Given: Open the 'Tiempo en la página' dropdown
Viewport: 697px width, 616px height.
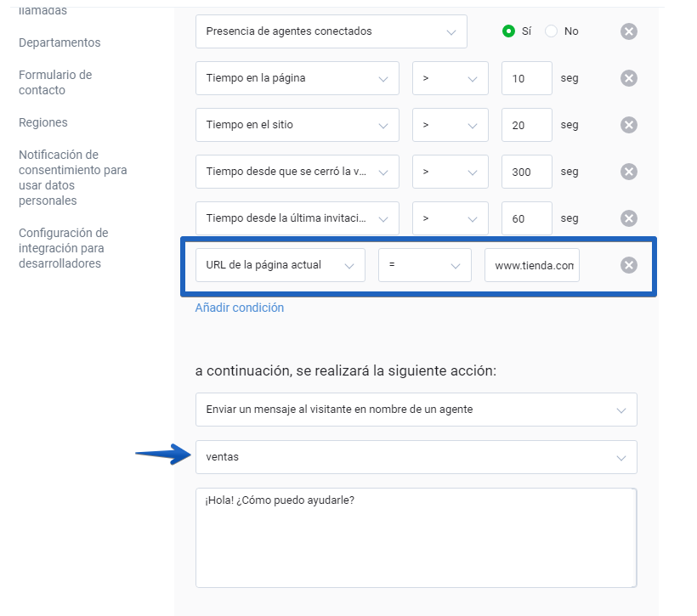Looking at the screenshot, I should coord(297,78).
